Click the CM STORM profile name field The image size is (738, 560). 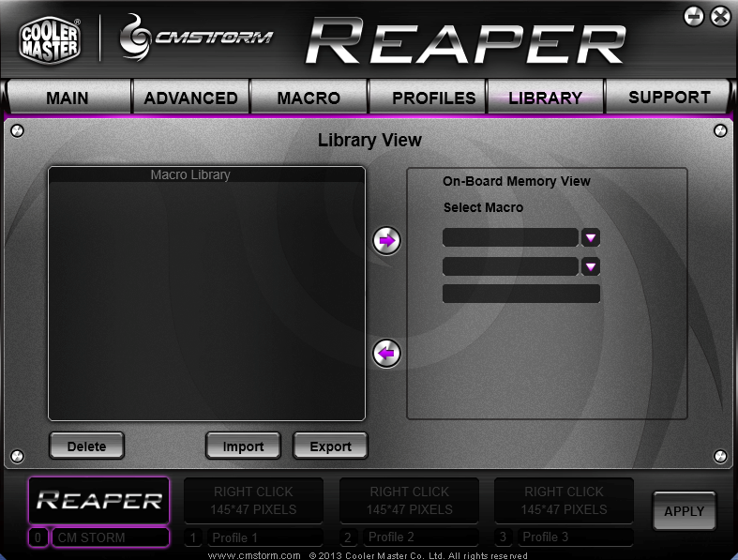click(111, 537)
